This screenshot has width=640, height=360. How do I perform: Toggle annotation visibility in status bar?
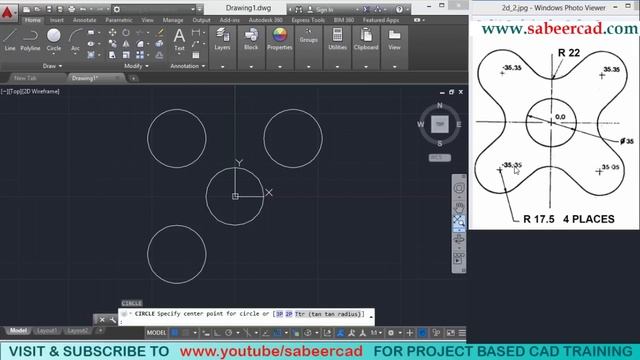[x=341, y=333]
